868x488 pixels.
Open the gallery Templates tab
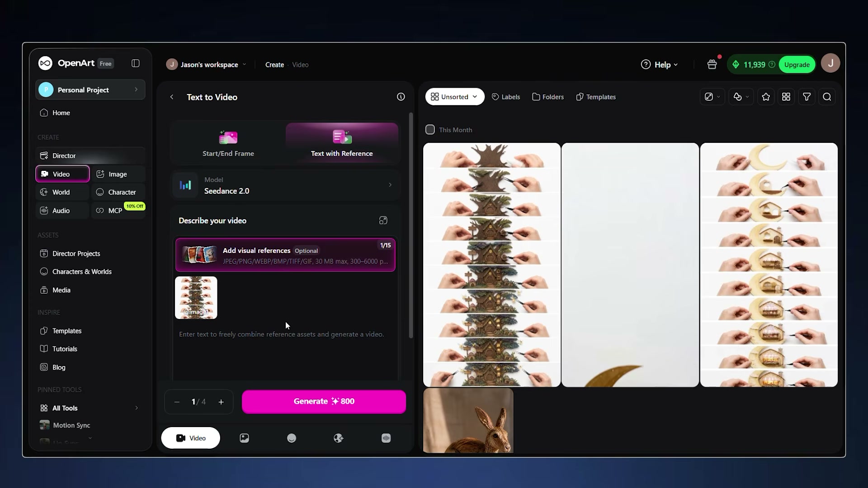[596, 97]
